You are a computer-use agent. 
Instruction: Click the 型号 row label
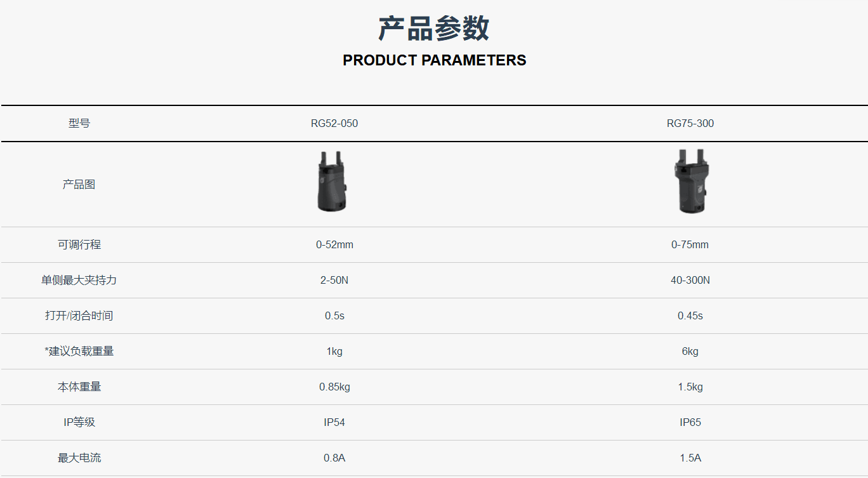pyautogui.click(x=79, y=123)
